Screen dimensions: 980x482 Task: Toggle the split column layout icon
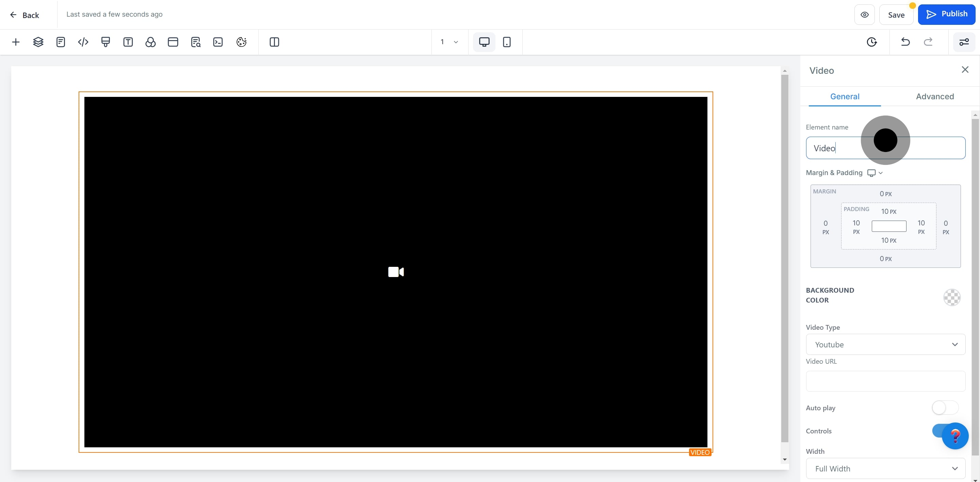point(274,42)
